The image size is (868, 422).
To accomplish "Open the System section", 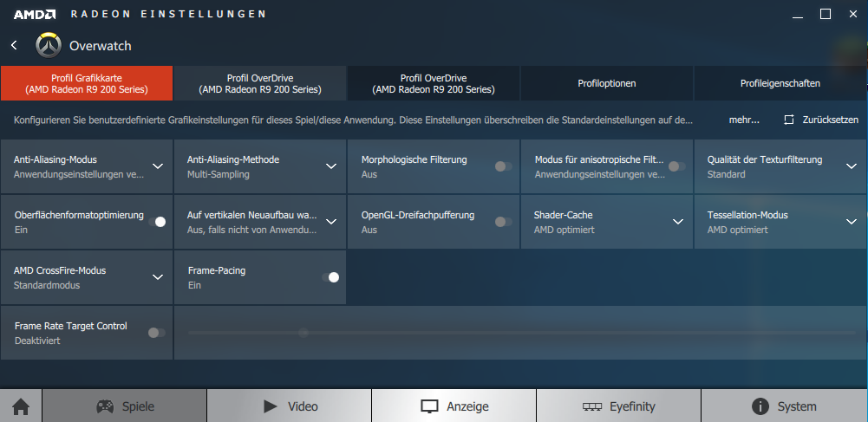I will [x=785, y=406].
